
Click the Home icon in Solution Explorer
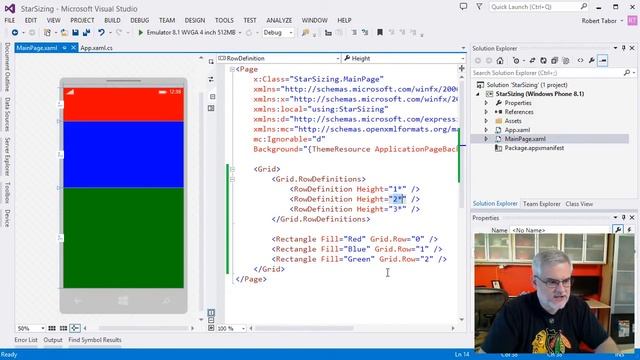(500, 60)
